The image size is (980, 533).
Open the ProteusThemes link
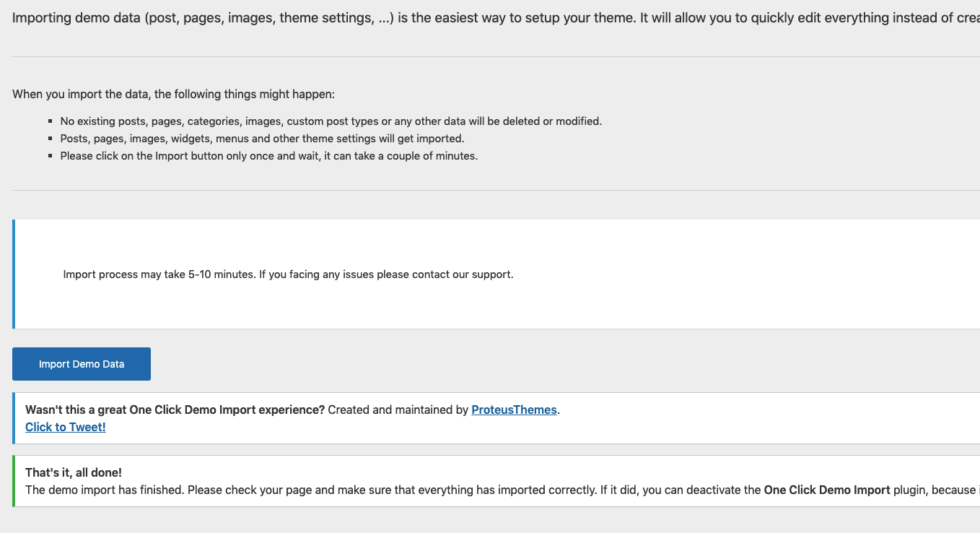pyautogui.click(x=514, y=409)
